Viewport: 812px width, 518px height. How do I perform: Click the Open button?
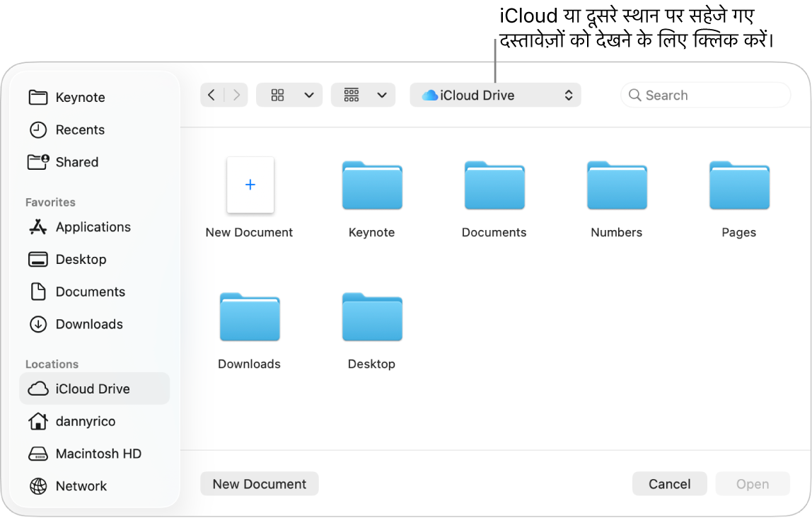point(753,484)
